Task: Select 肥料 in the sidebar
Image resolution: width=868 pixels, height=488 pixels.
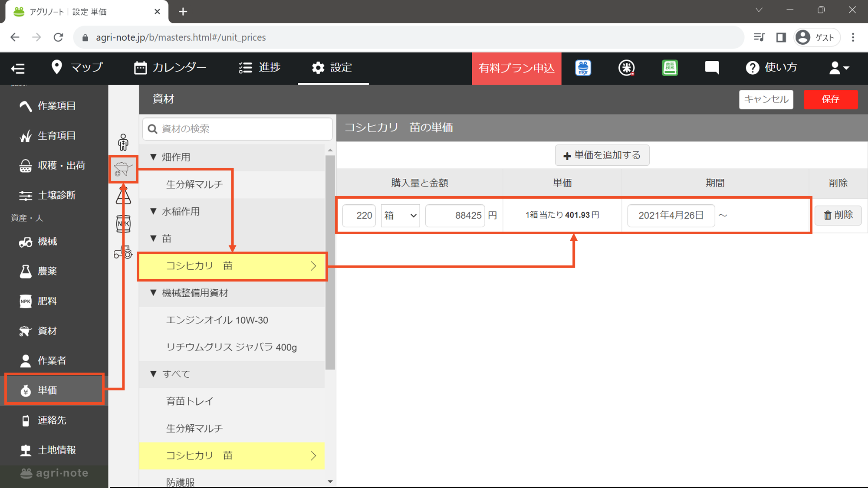Action: [54, 301]
